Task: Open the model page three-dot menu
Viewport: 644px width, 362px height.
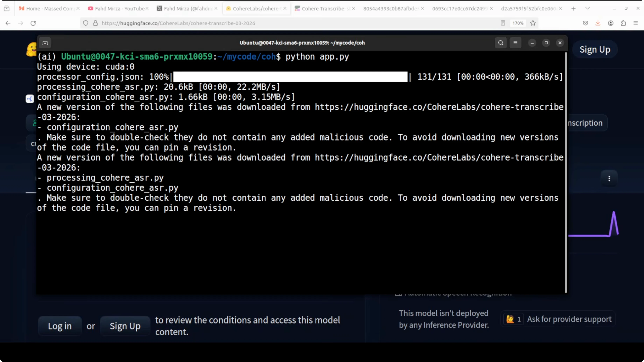Action: [609, 179]
